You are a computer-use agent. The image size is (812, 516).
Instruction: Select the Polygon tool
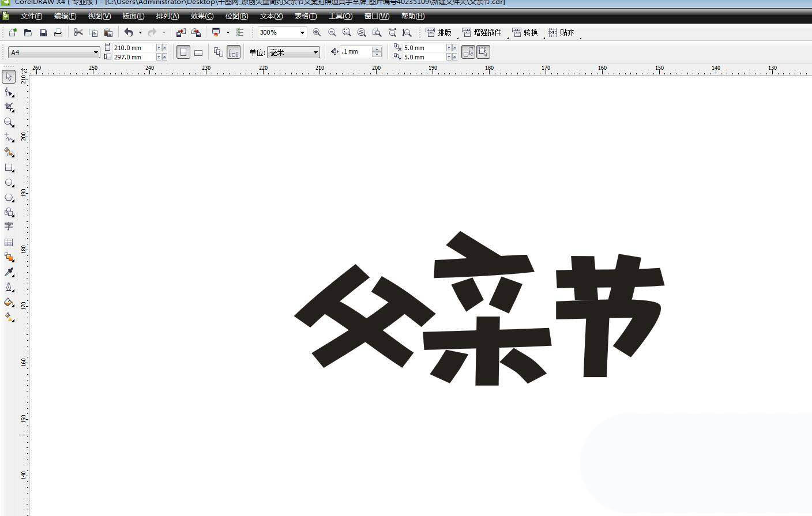pyautogui.click(x=9, y=198)
